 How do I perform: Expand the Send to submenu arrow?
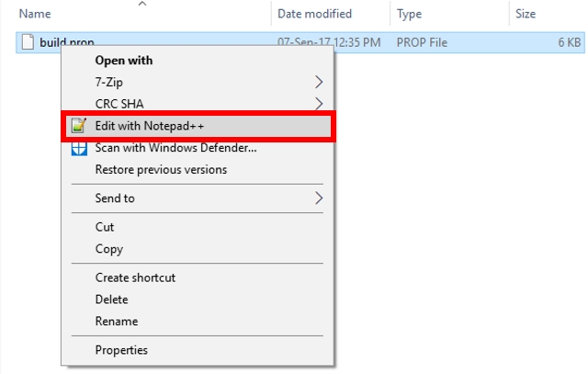coord(319,198)
